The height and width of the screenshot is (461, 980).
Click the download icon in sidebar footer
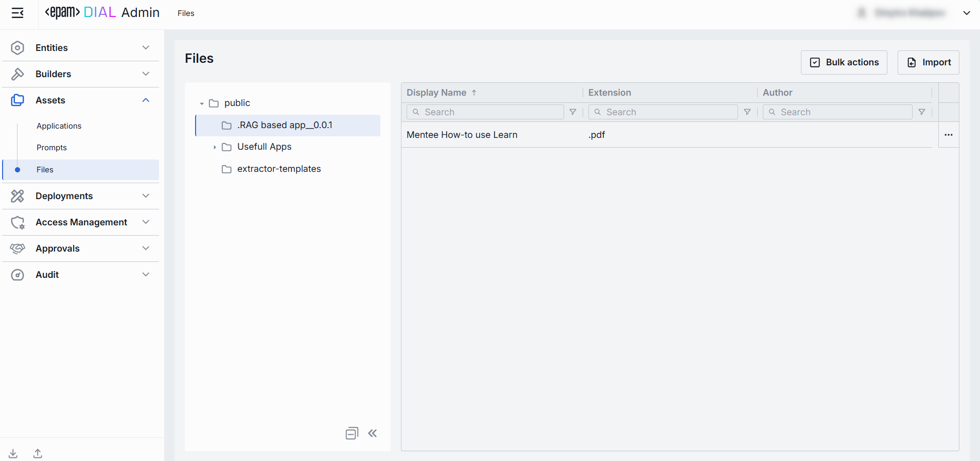coord(13,453)
